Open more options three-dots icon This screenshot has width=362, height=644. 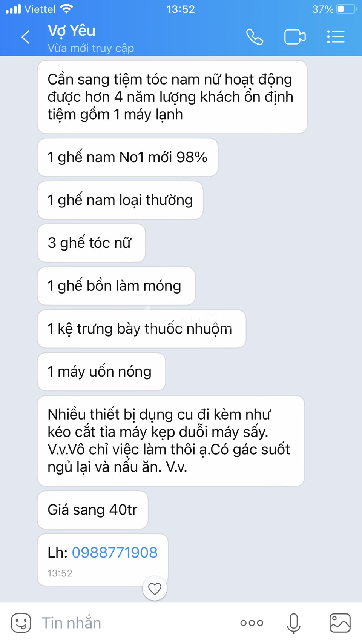pyautogui.click(x=252, y=623)
